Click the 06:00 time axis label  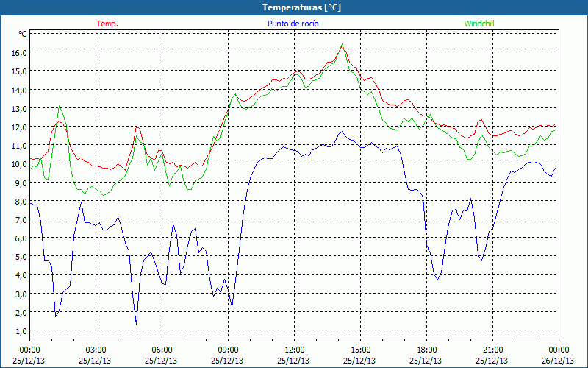[162, 350]
